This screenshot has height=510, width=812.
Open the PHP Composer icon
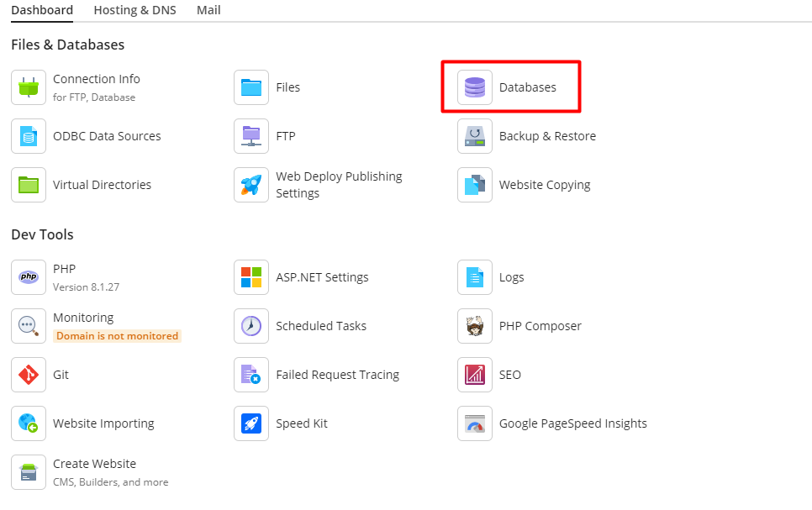click(475, 326)
